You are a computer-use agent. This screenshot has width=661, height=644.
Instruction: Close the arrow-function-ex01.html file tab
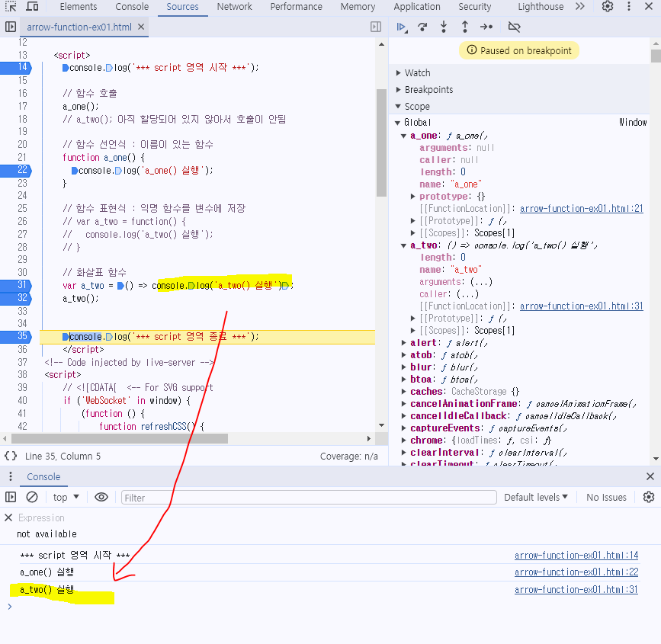(141, 27)
